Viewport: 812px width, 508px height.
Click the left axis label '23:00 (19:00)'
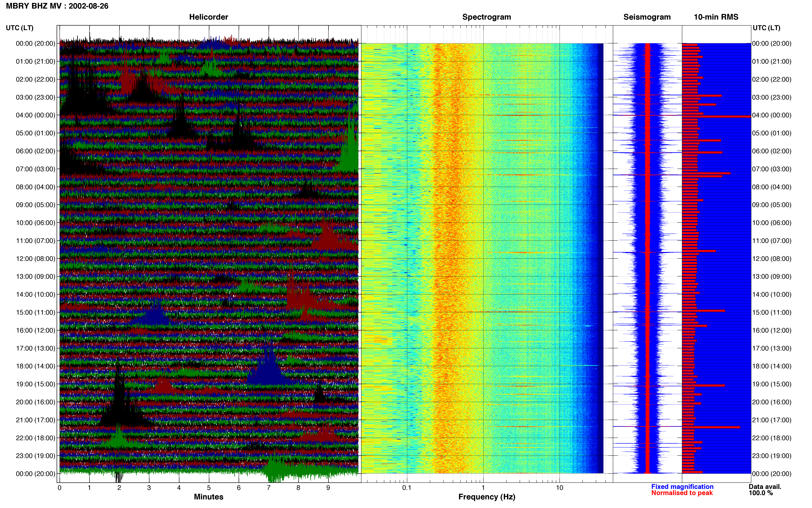[36, 456]
